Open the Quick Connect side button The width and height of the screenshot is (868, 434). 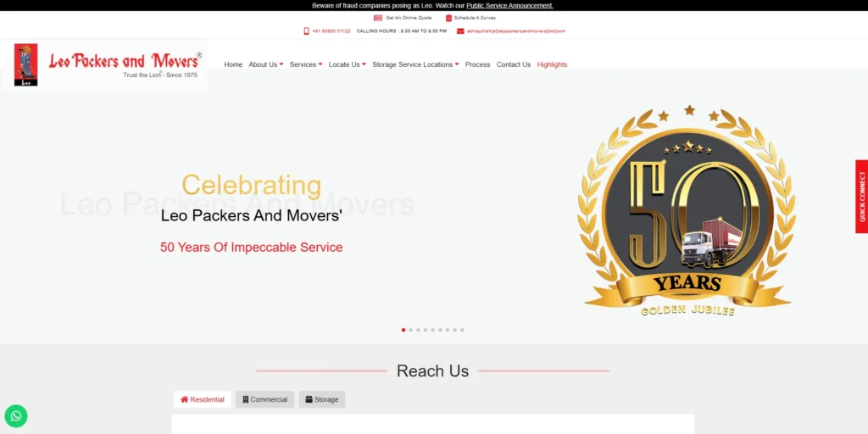(x=861, y=197)
